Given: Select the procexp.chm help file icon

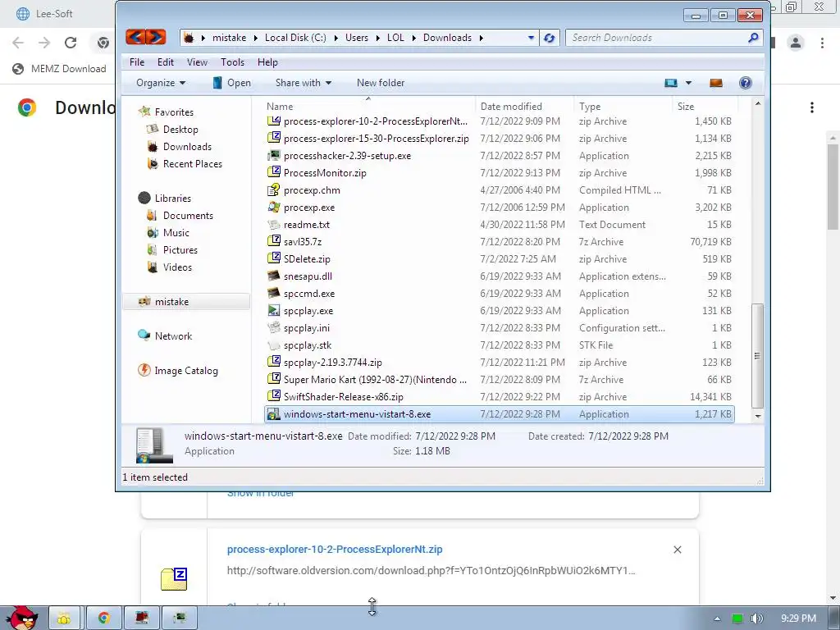Looking at the screenshot, I should tap(274, 190).
